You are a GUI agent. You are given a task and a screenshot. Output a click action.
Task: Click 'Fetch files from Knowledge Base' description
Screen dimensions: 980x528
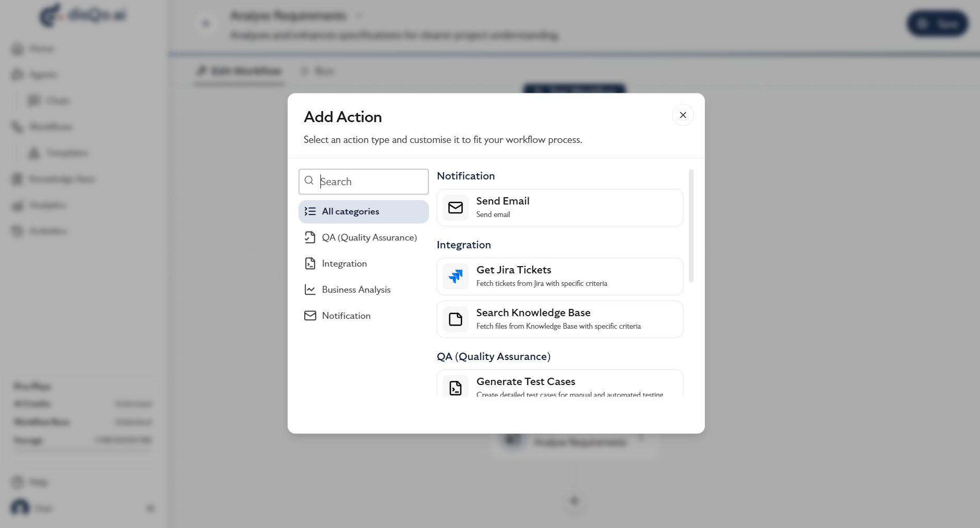point(558,326)
